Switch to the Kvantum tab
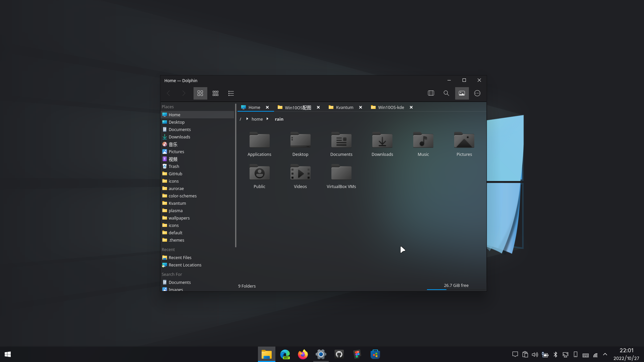The width and height of the screenshot is (644, 362). [x=344, y=107]
